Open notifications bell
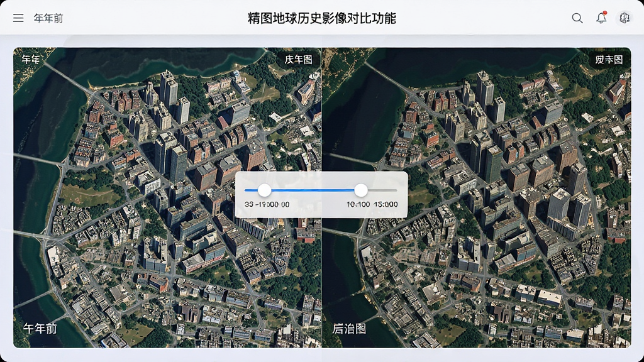 (x=601, y=18)
